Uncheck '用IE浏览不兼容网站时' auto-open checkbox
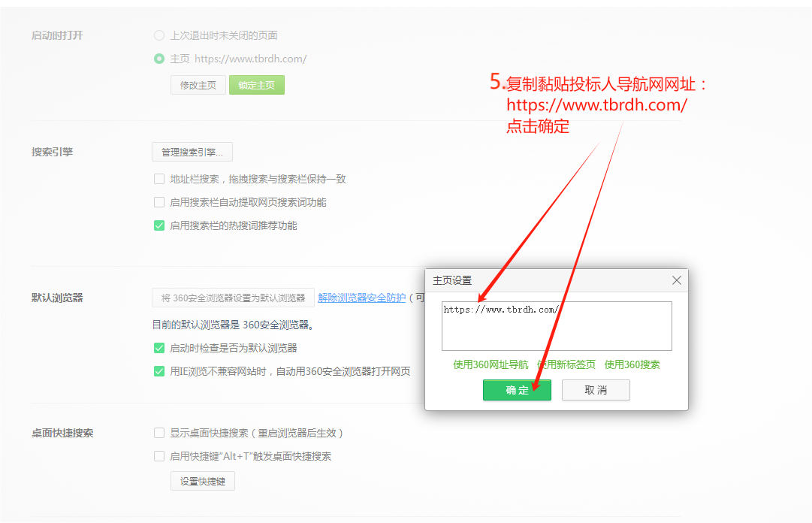This screenshot has height=523, width=812. [159, 371]
